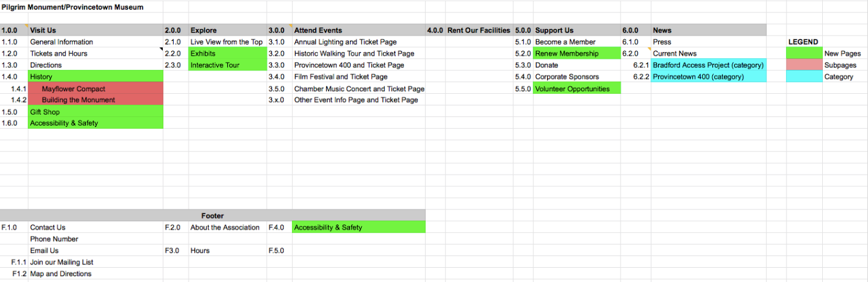Select the 'Tickets and Hours' cell

pos(96,54)
